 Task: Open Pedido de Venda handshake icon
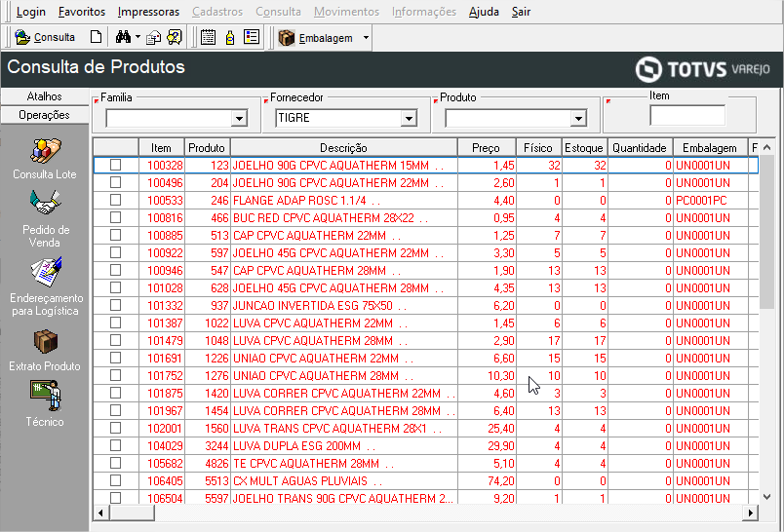[45, 203]
